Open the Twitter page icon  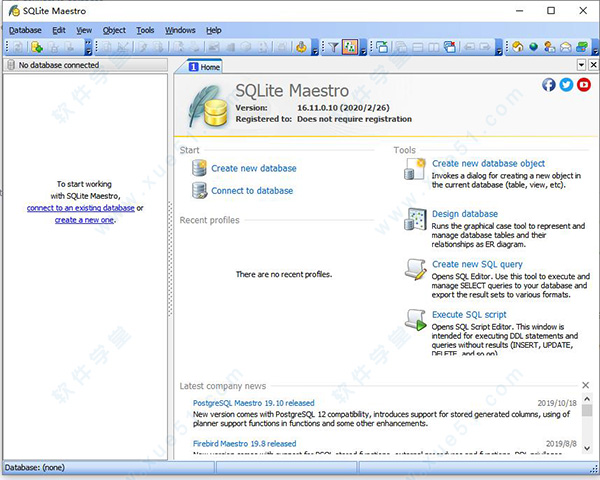[x=566, y=85]
